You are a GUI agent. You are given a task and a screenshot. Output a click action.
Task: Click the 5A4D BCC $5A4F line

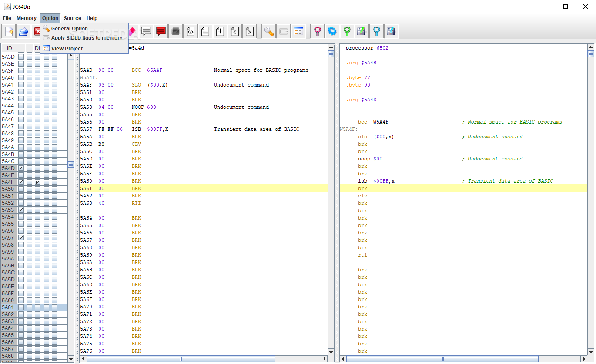tap(204, 70)
